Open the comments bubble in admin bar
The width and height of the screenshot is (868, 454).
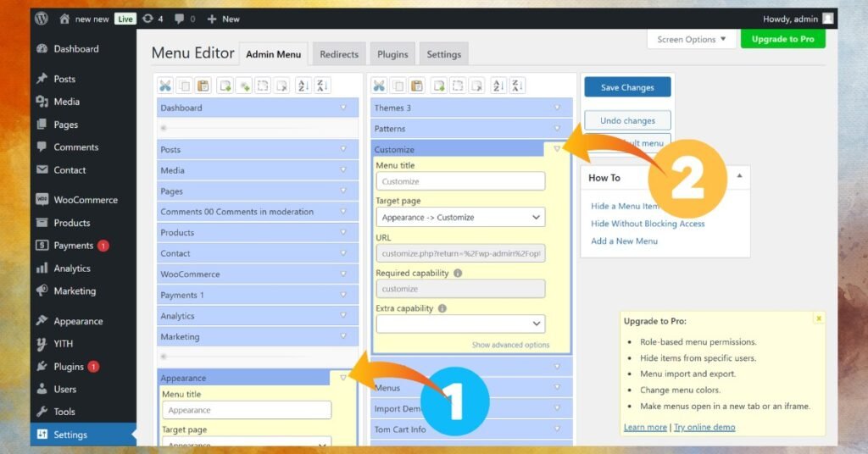click(185, 19)
